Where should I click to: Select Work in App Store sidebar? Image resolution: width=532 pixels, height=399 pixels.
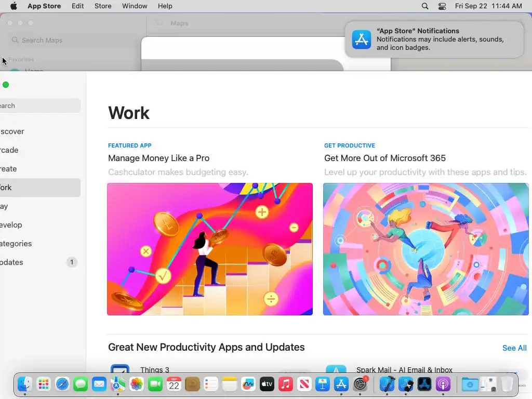40,187
